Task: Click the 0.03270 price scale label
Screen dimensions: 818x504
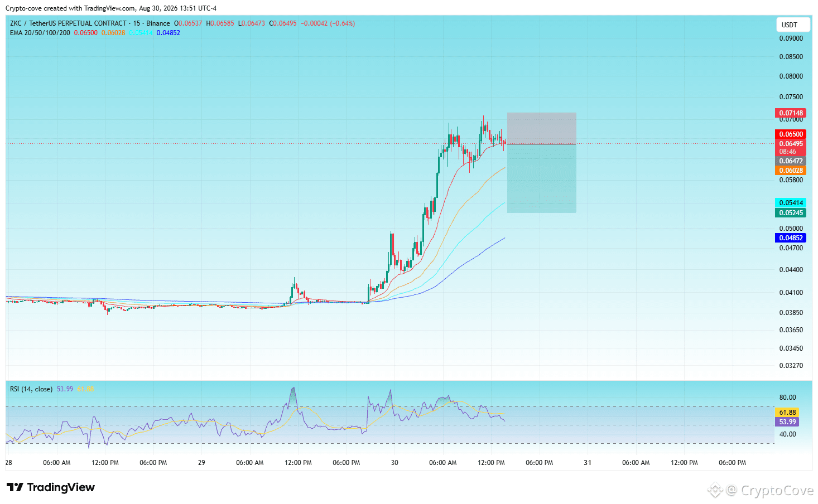Action: tap(791, 366)
